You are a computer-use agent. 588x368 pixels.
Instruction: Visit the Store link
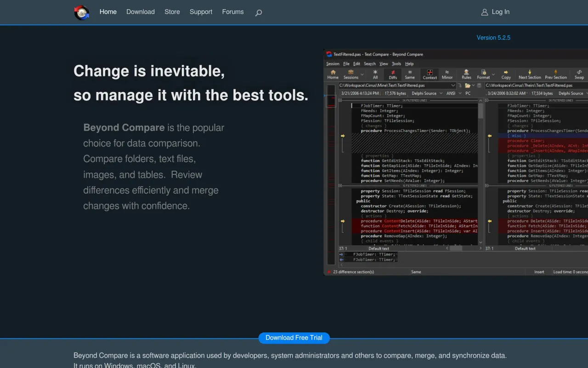(x=172, y=12)
